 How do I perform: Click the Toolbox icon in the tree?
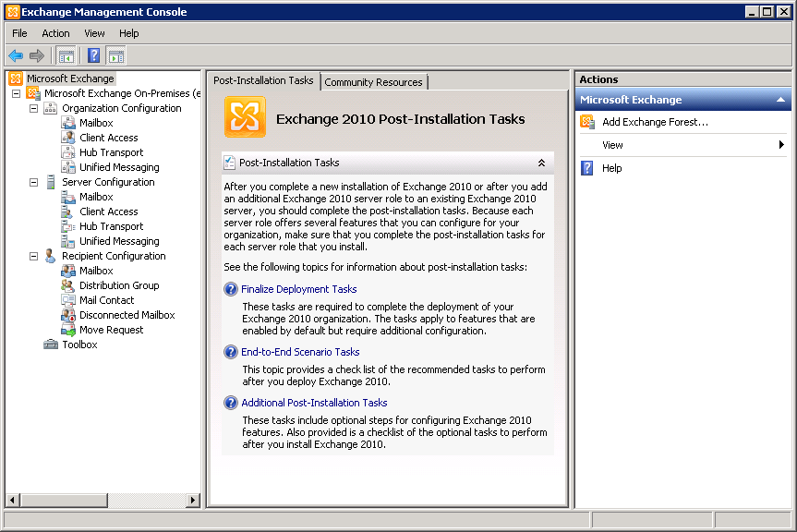[50, 345]
